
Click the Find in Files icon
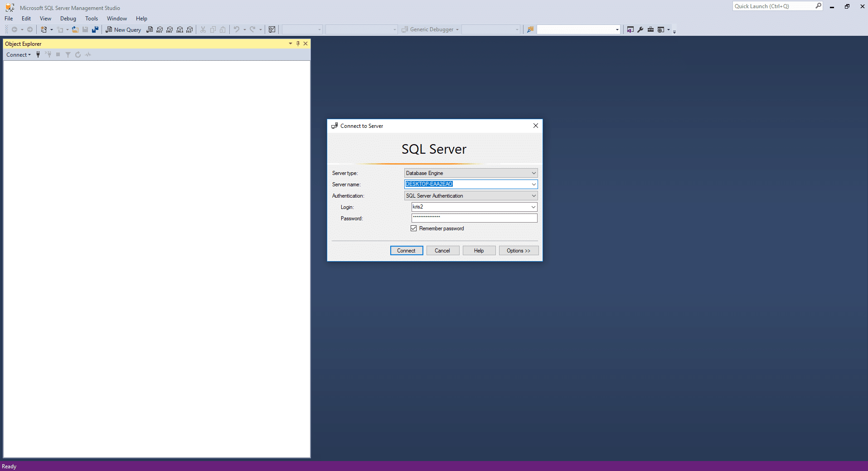pos(530,29)
